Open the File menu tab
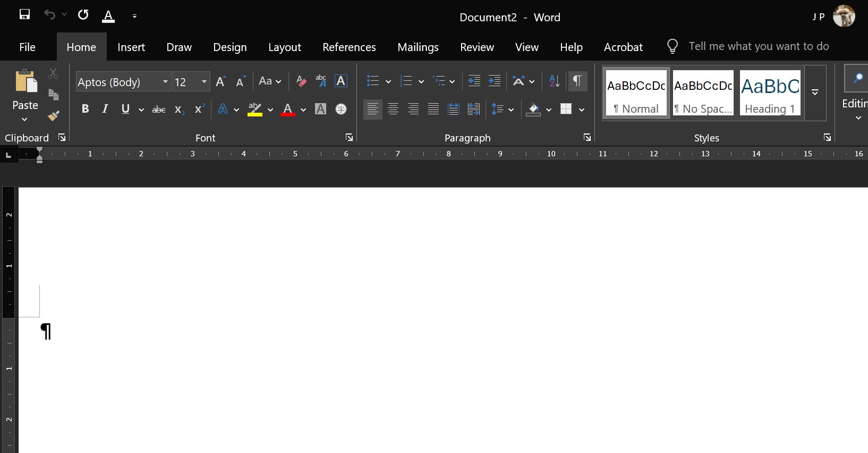 click(27, 47)
